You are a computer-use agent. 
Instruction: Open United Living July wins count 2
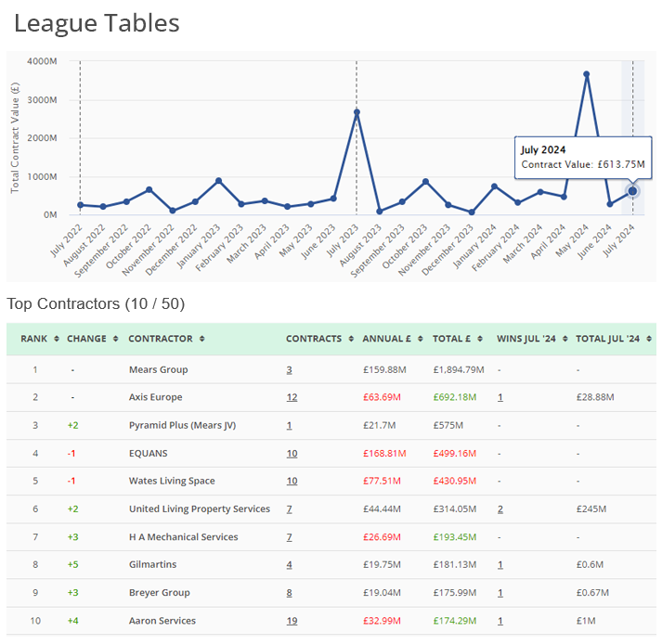(x=500, y=509)
